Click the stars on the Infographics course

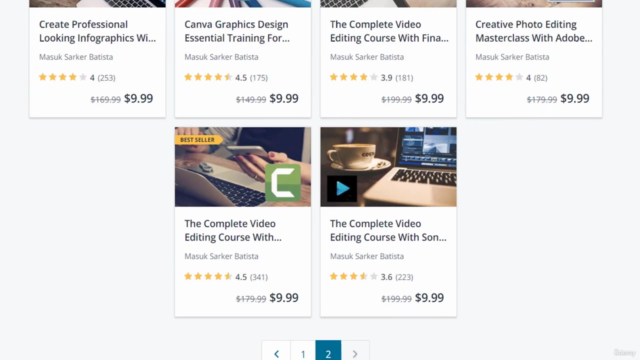click(x=62, y=77)
